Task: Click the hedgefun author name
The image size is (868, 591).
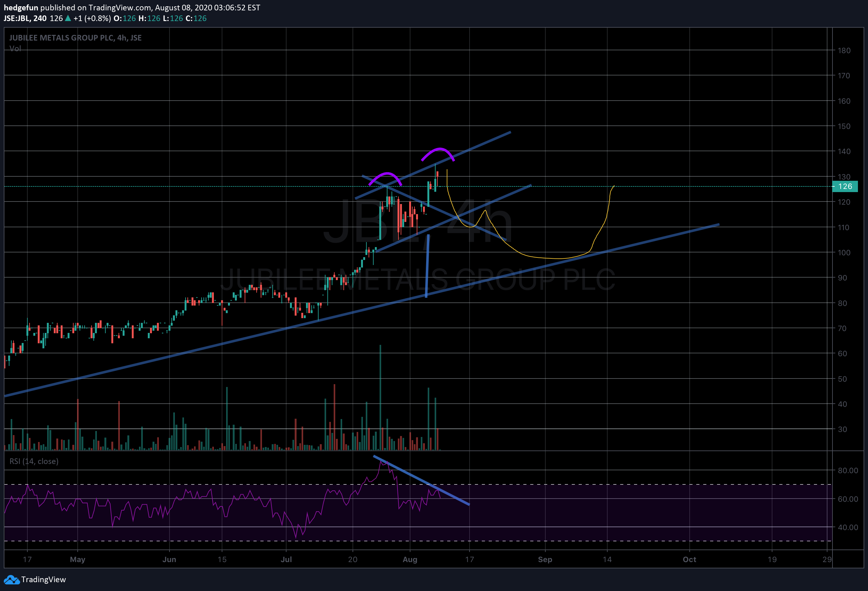Action: click(x=21, y=8)
